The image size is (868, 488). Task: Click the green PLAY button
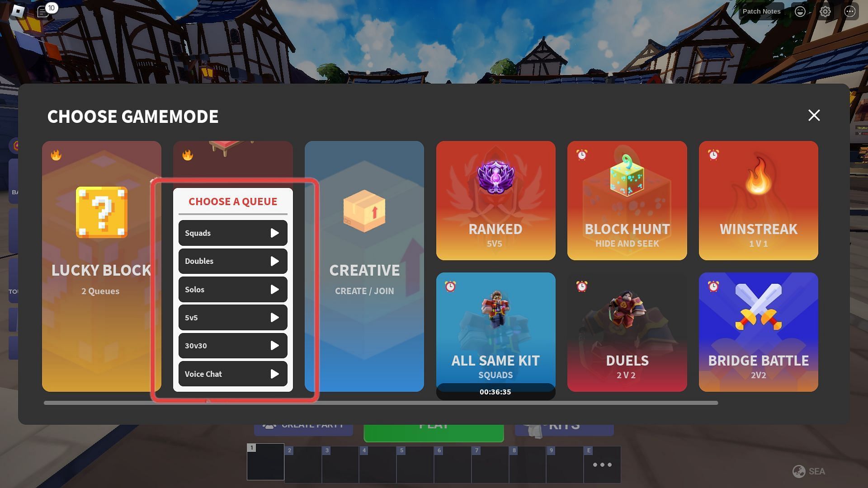pyautogui.click(x=434, y=424)
